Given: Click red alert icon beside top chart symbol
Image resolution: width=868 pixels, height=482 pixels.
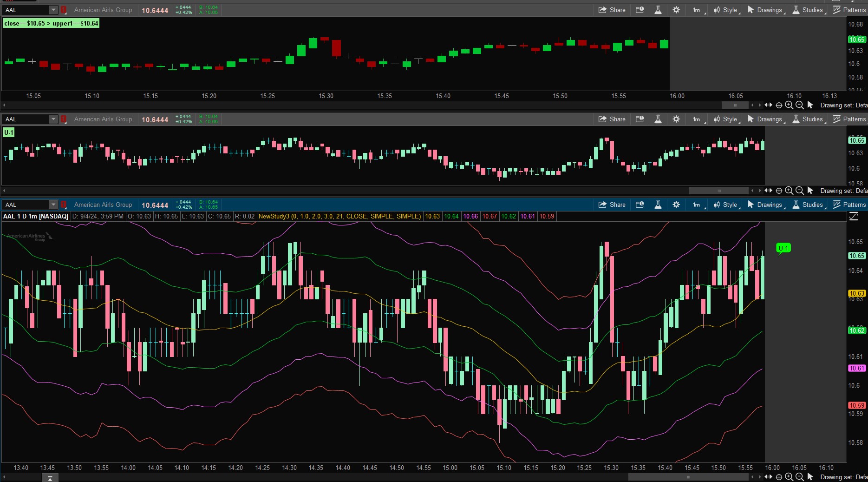Looking at the screenshot, I should point(64,10).
